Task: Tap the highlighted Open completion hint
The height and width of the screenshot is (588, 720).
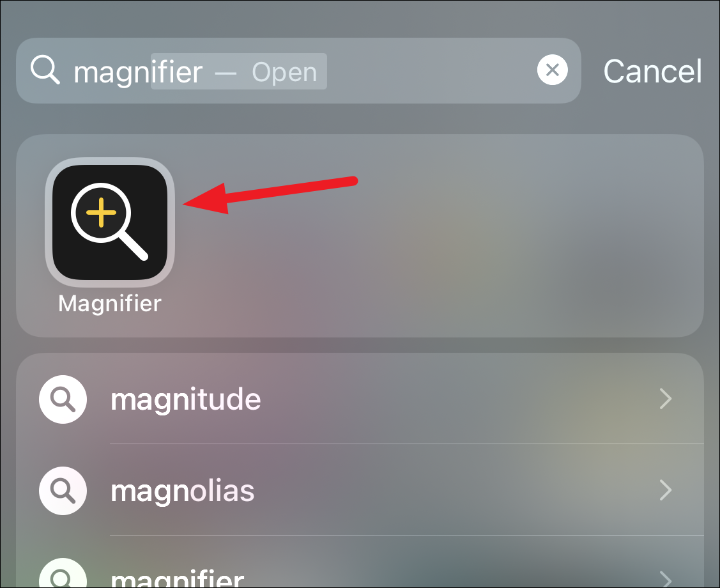Action: coord(284,72)
